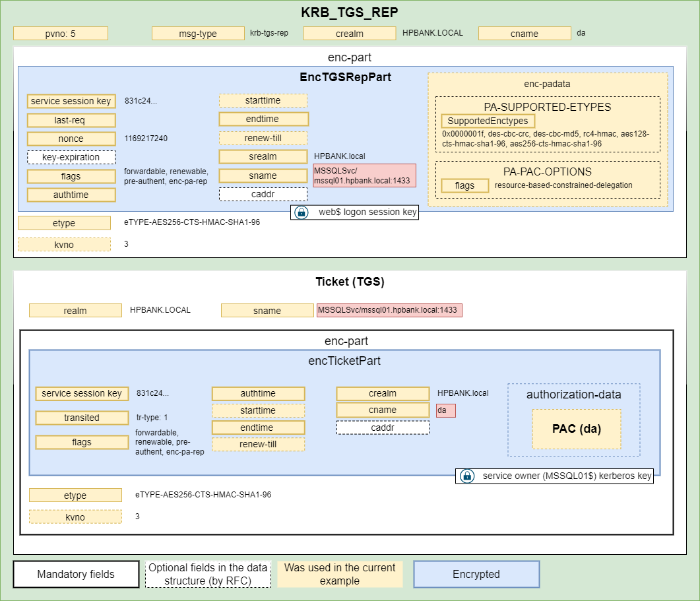
Task: Click the red-highlighted 'da' cname value
Action: [446, 410]
